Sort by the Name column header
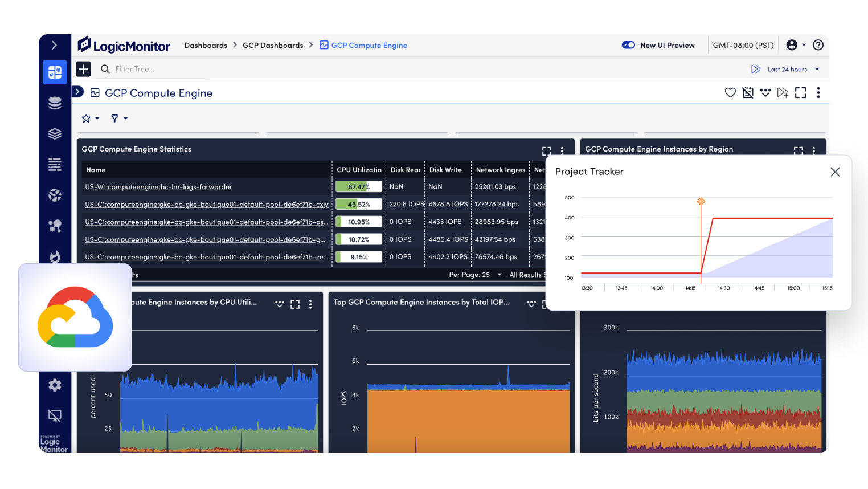The image size is (868, 489). coord(96,170)
